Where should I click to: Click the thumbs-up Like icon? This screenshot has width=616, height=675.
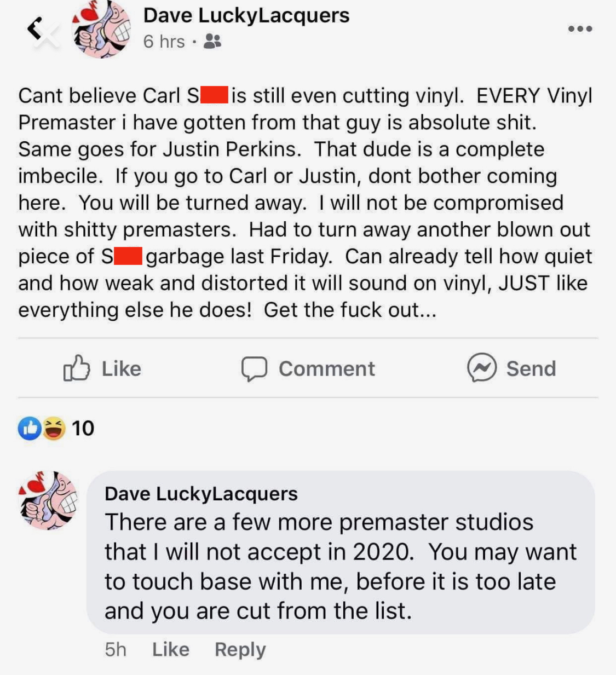(76, 368)
